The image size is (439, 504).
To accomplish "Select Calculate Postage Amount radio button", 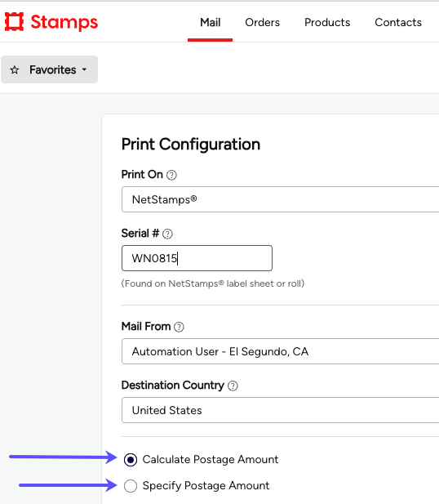I will (x=131, y=460).
